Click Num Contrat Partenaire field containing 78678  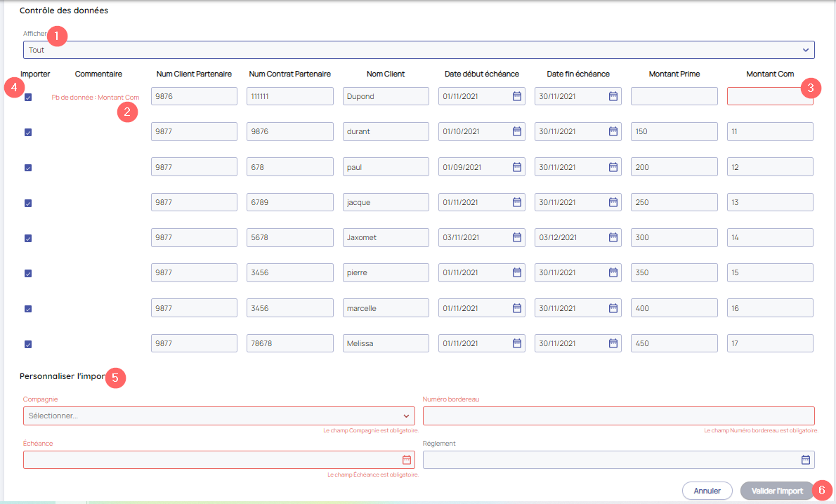pos(289,343)
